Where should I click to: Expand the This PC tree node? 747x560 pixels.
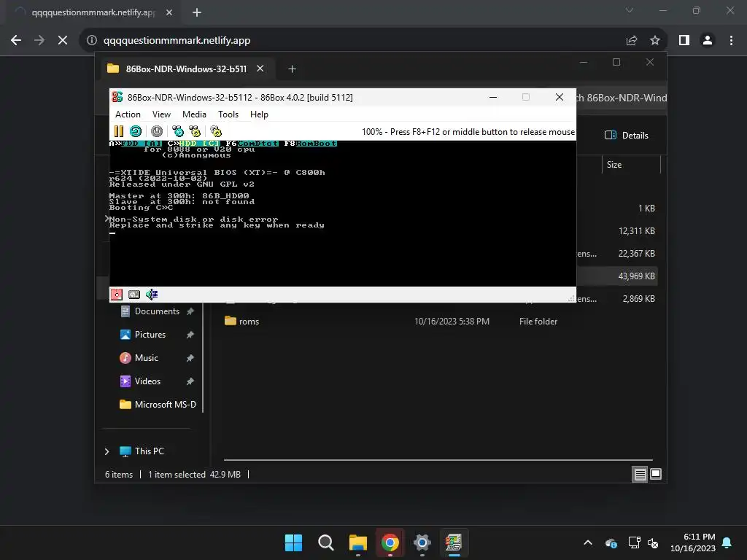[x=107, y=451]
